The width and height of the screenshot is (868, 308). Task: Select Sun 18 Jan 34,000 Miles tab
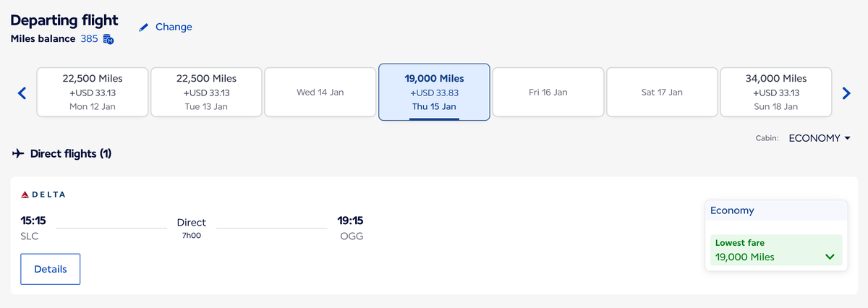[x=775, y=93]
